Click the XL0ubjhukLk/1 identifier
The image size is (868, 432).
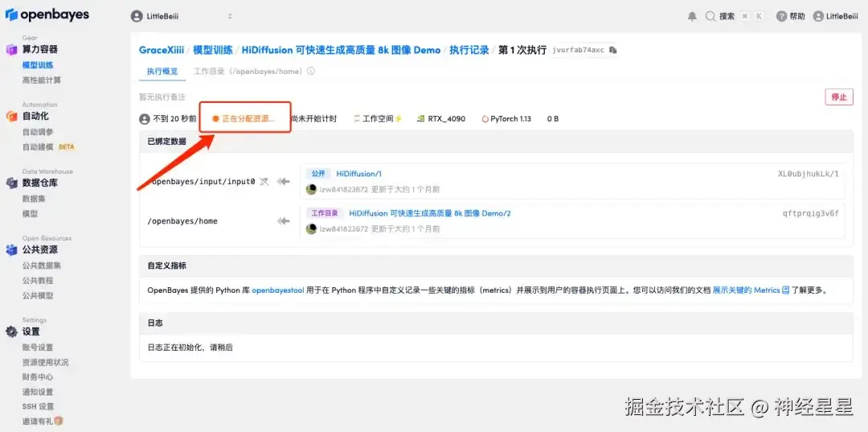click(809, 173)
